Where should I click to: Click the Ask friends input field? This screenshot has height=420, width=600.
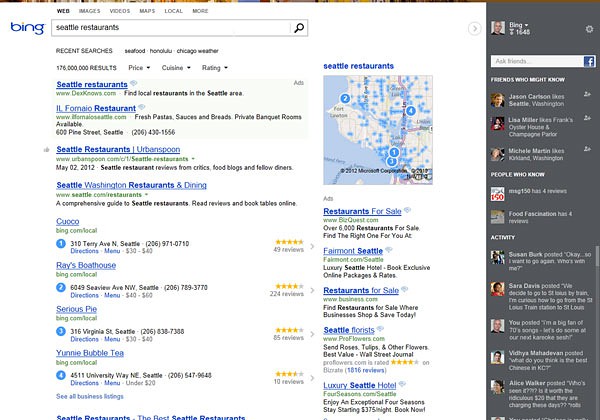(535, 62)
